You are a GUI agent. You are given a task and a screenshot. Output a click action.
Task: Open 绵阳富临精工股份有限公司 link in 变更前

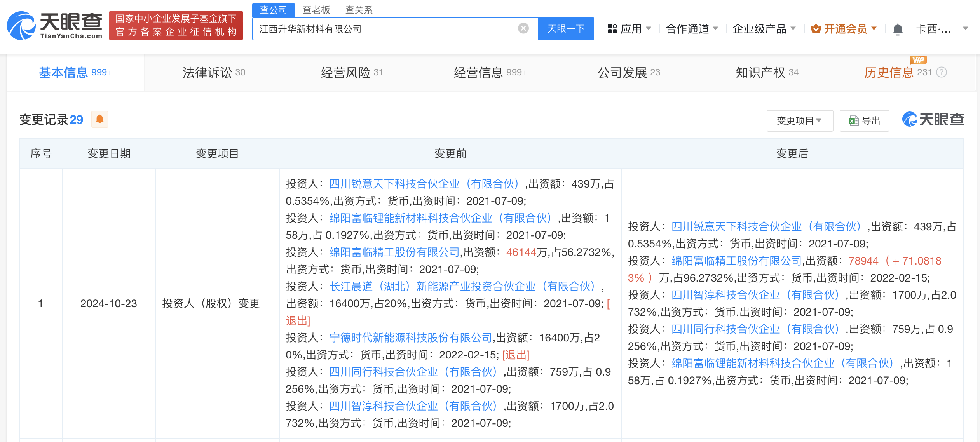point(394,252)
